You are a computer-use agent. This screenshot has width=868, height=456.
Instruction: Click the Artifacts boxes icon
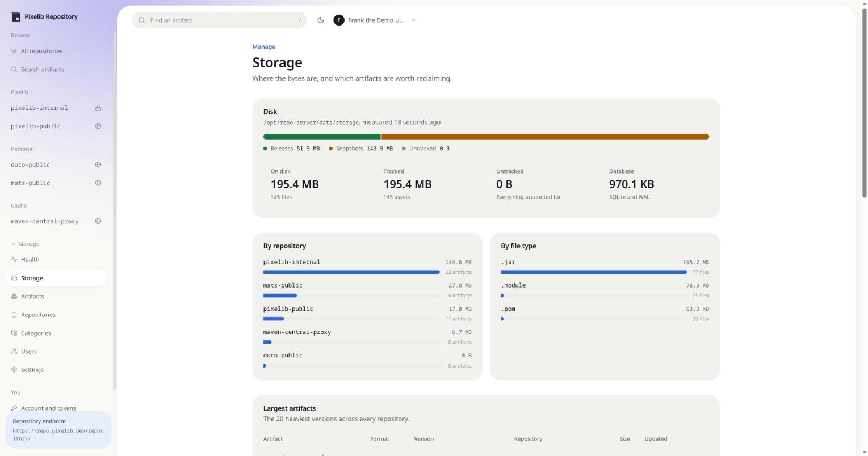click(14, 296)
